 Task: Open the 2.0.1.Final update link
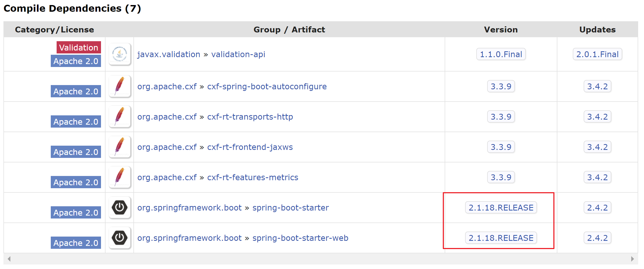click(597, 54)
